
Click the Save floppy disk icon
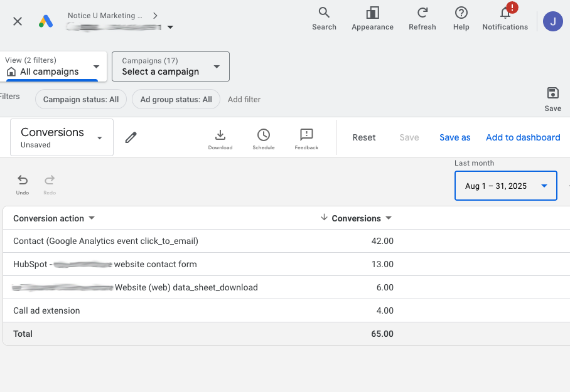(552, 93)
